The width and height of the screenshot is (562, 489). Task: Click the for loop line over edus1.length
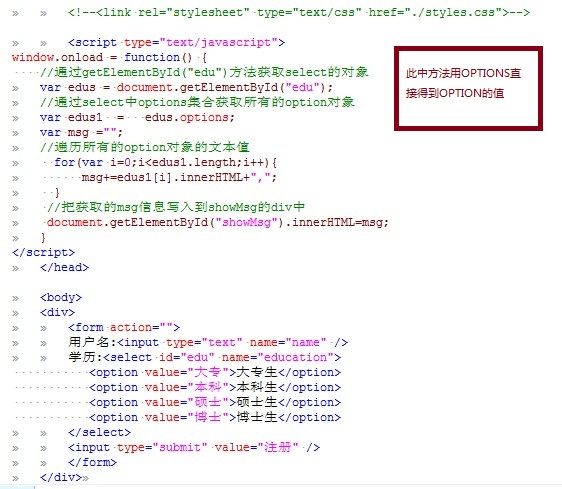165,163
